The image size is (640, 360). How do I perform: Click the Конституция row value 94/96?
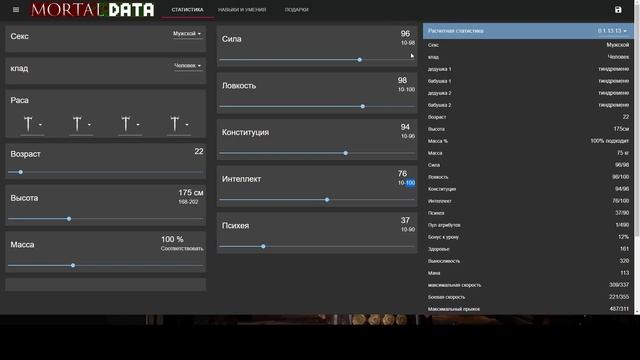[622, 189]
